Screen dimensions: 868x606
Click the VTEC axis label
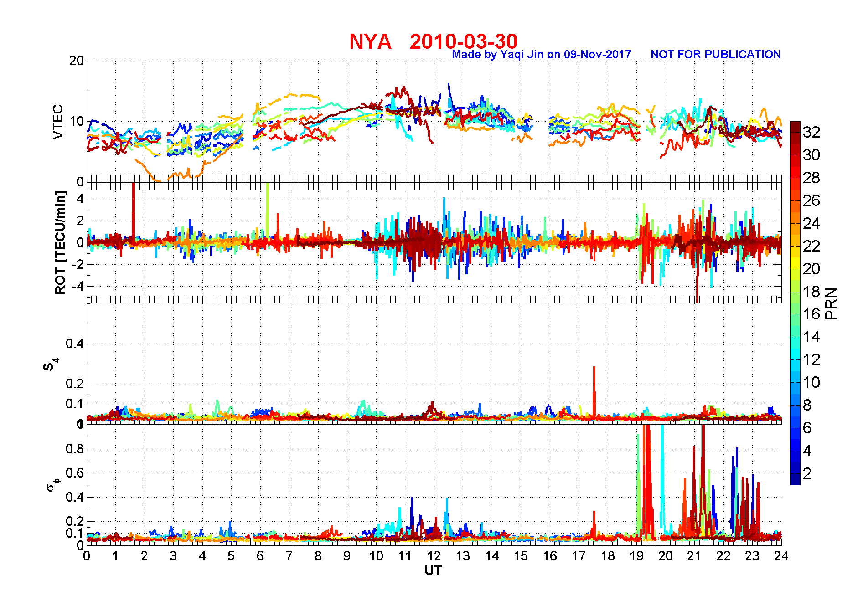[58, 122]
